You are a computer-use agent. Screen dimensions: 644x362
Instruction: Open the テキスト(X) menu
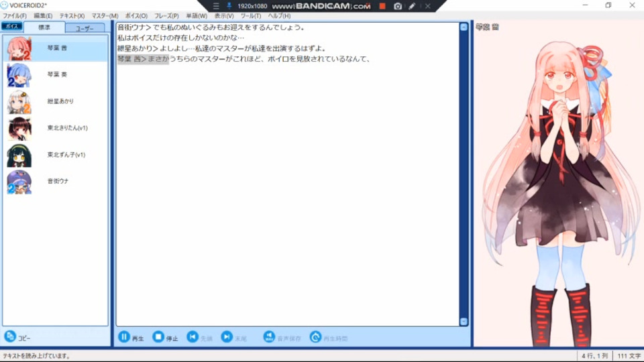pyautogui.click(x=72, y=15)
